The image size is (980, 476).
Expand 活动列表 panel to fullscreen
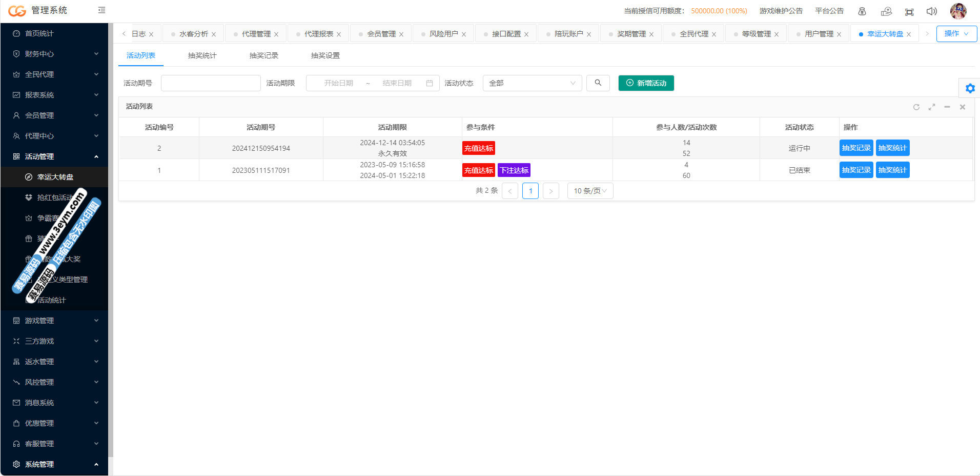point(931,107)
